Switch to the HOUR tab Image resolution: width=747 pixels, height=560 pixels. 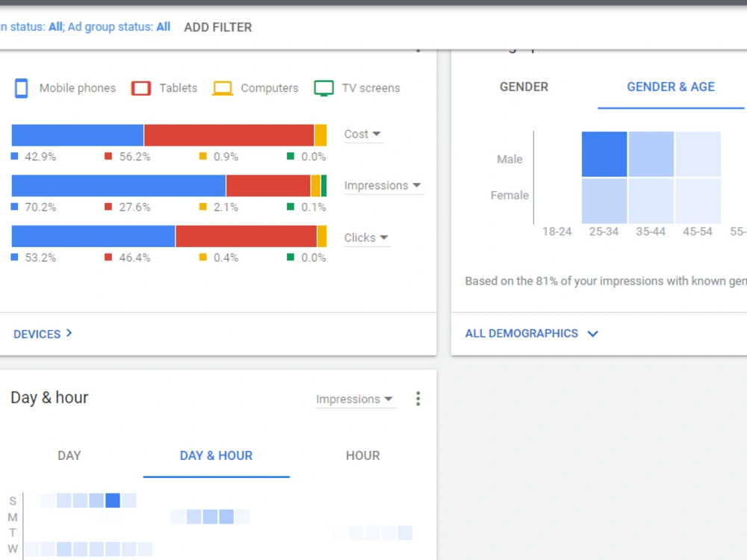362,455
